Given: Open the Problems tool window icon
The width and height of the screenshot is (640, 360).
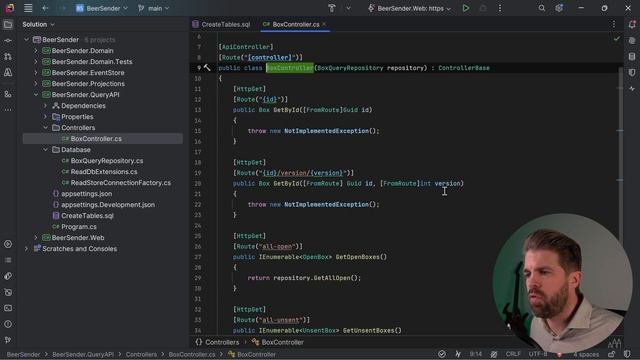Looking at the screenshot, I should coord(8,324).
